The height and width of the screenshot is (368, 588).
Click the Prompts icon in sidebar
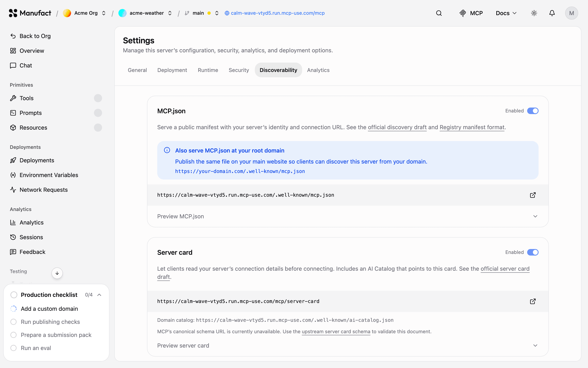coord(13,113)
